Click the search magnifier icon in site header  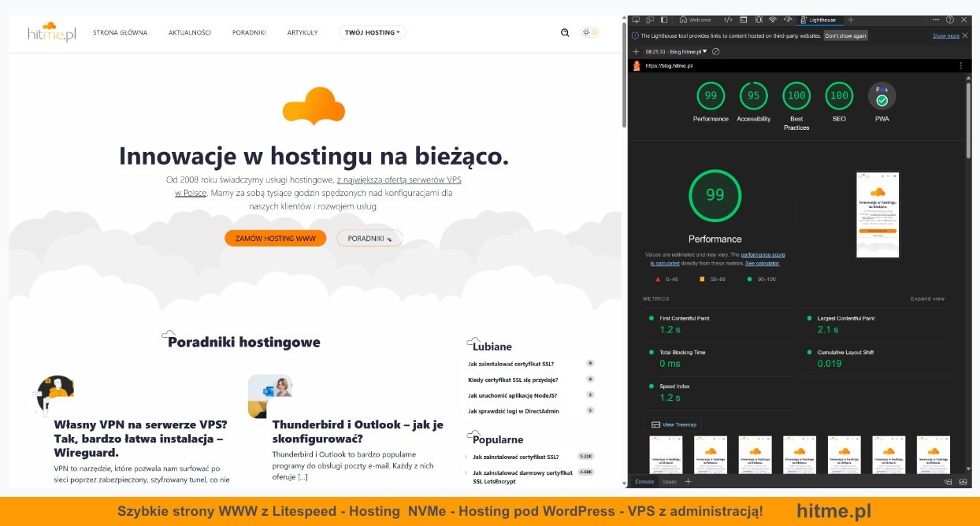coord(565,33)
